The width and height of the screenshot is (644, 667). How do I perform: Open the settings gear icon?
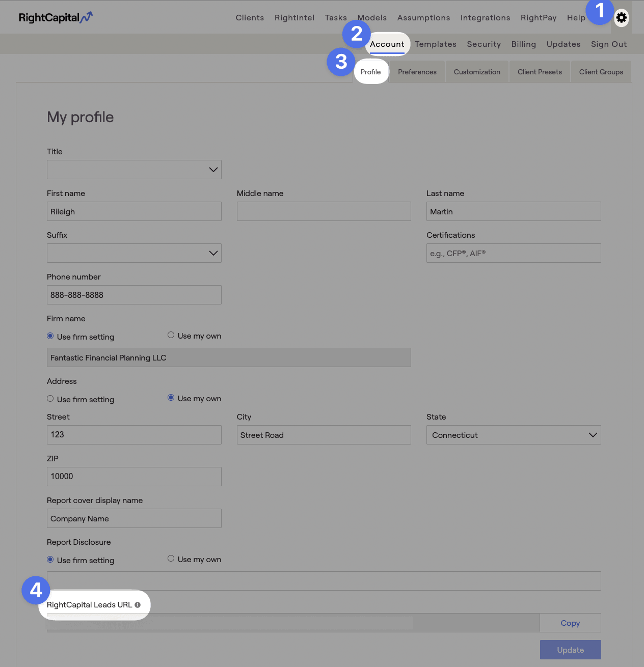[621, 18]
